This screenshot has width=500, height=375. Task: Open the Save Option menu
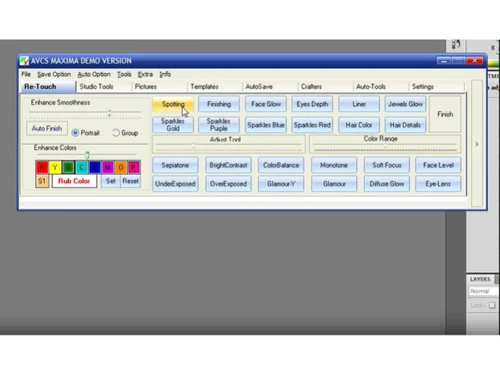click(x=54, y=74)
